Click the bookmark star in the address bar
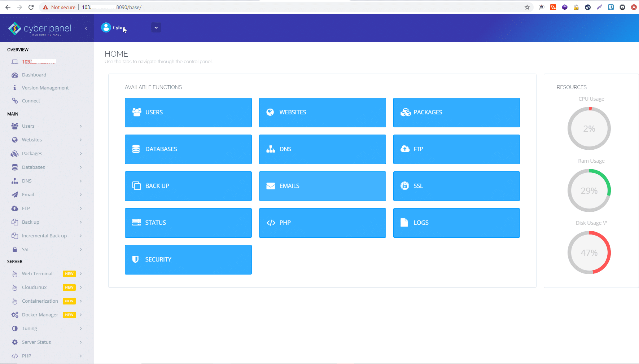The height and width of the screenshot is (364, 639). [x=527, y=7]
